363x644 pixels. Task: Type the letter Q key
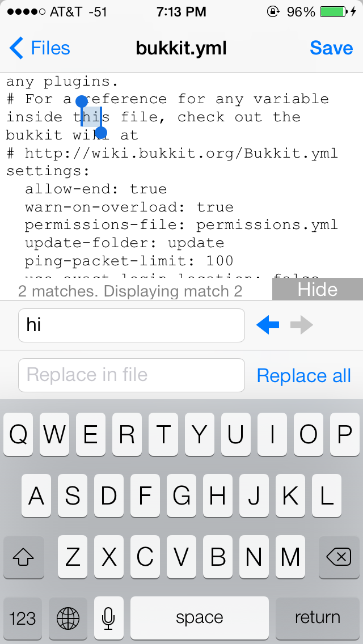click(x=19, y=435)
